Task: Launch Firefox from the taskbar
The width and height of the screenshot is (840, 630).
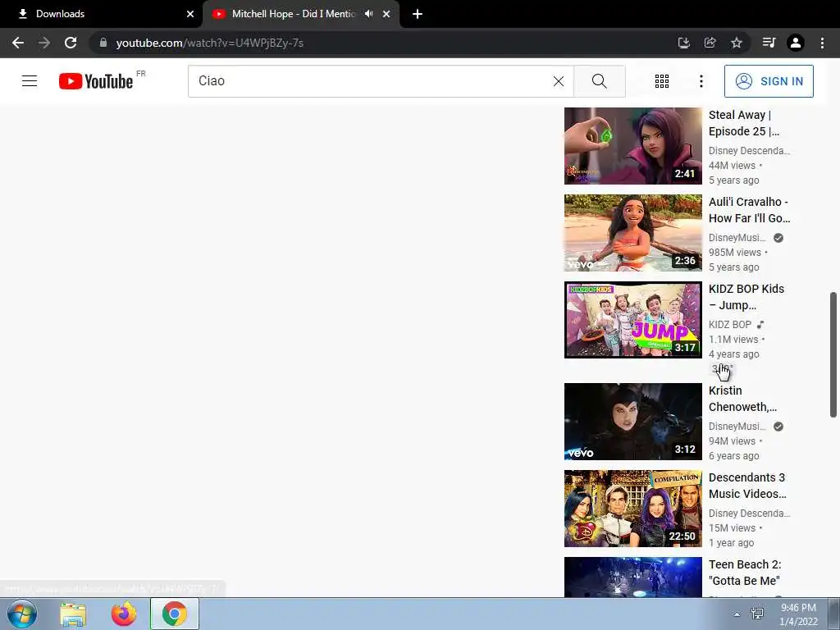Action: pyautogui.click(x=124, y=614)
